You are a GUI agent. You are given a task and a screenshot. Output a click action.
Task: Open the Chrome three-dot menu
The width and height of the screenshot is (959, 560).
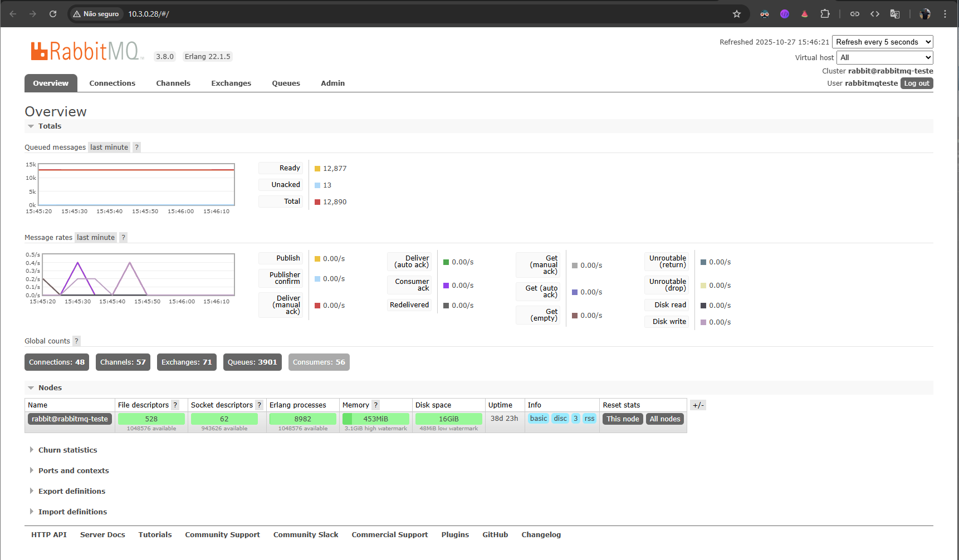[x=945, y=14]
